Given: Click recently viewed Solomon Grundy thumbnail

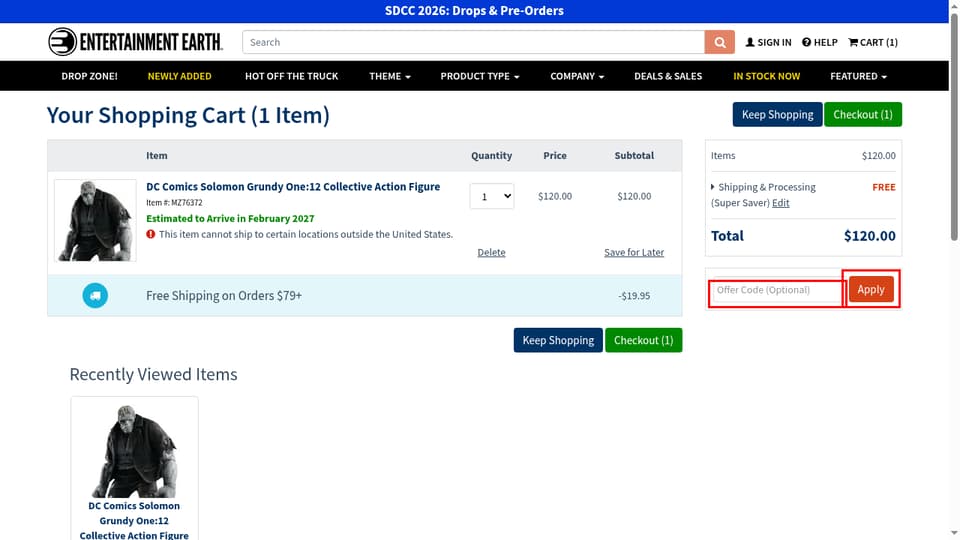Looking at the screenshot, I should (x=134, y=451).
